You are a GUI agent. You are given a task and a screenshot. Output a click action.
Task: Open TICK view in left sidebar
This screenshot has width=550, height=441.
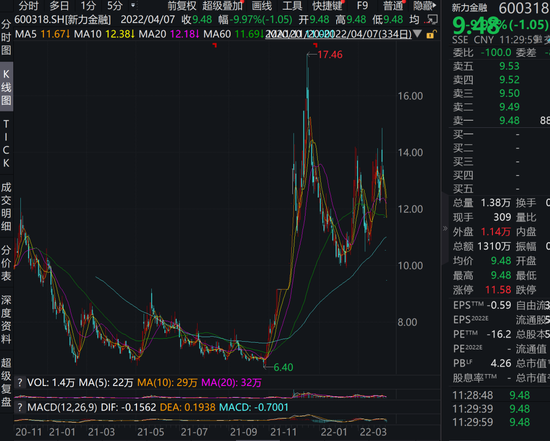click(6, 143)
